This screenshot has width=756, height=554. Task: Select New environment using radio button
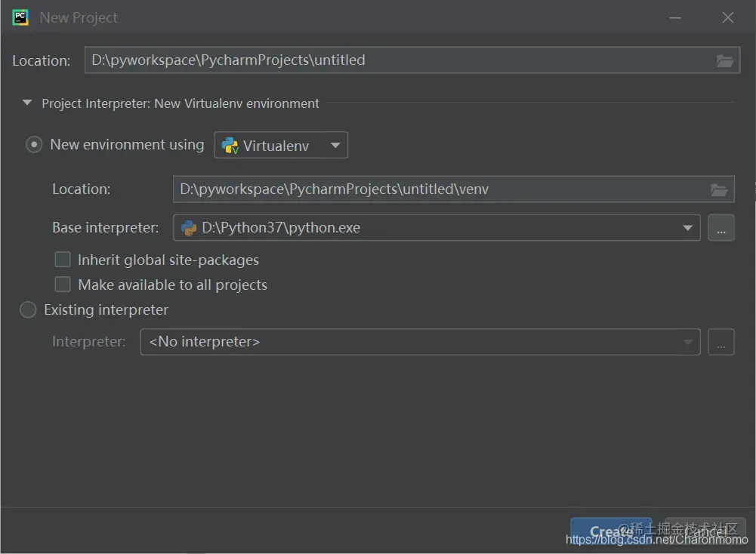coord(34,144)
